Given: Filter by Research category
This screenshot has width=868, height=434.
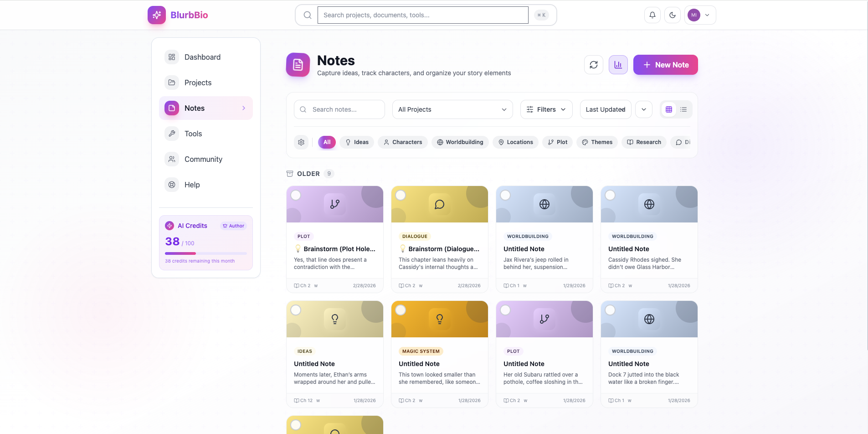Looking at the screenshot, I should click(x=644, y=142).
